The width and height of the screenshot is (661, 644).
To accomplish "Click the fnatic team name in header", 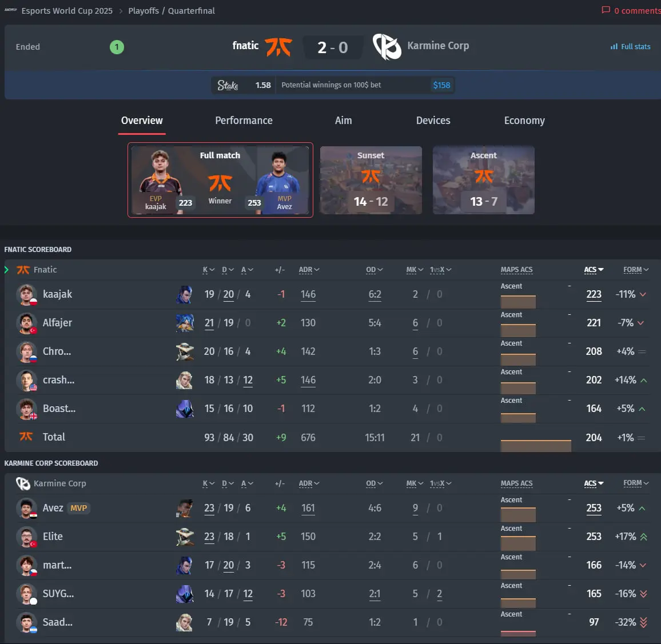I will click(245, 46).
